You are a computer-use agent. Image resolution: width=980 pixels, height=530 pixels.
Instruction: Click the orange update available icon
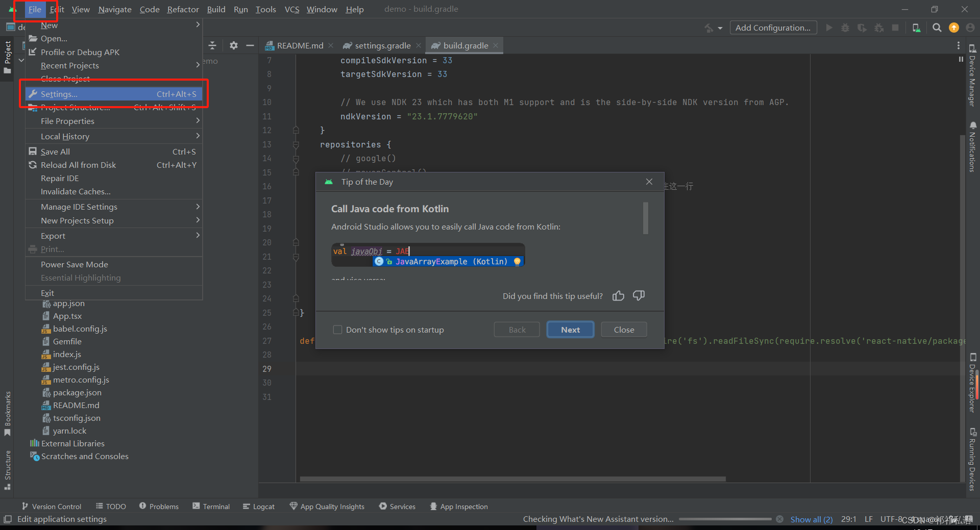click(953, 28)
